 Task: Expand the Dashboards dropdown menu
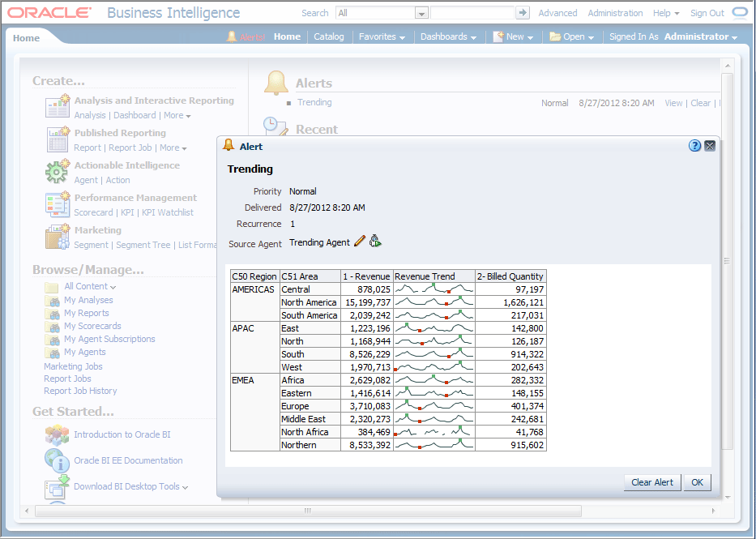pyautogui.click(x=448, y=36)
